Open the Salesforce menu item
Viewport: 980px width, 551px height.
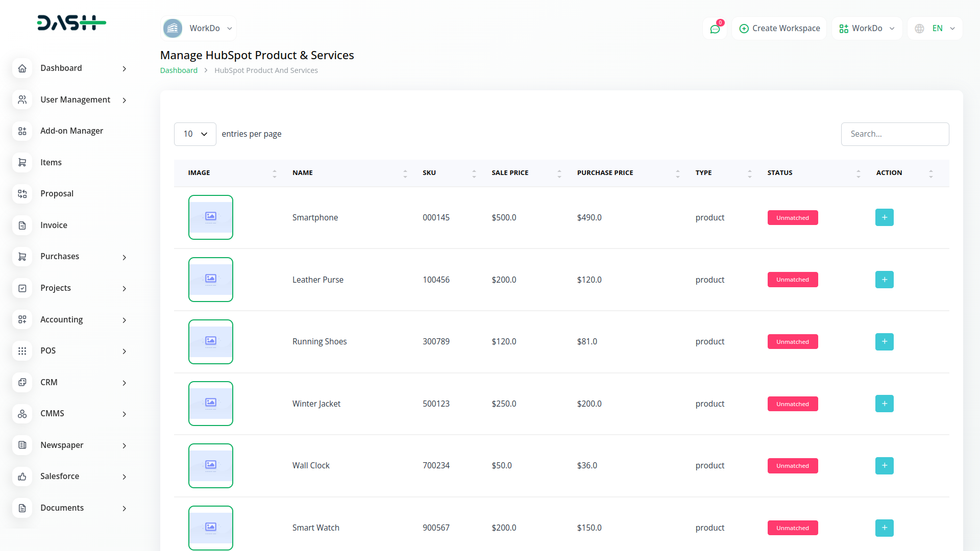[71, 476]
